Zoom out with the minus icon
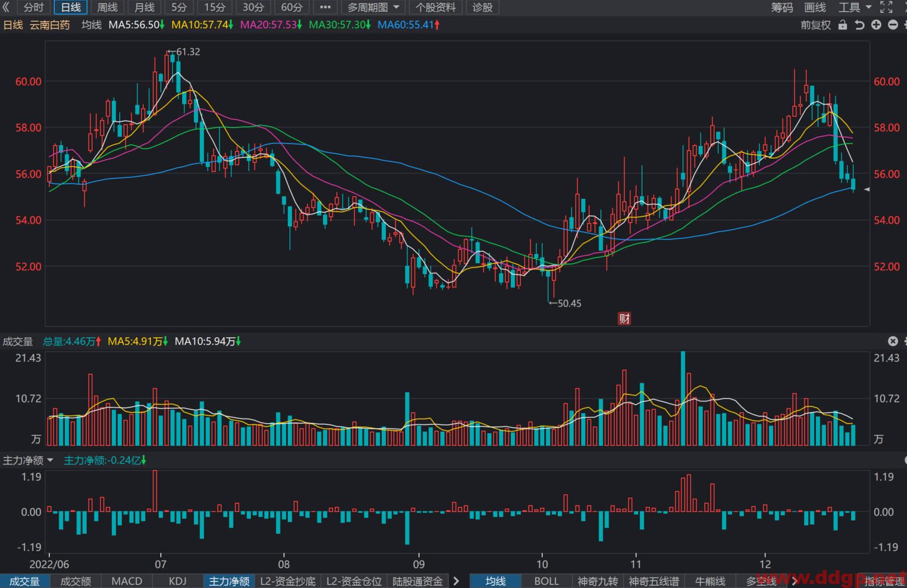The height and width of the screenshot is (588, 907). (x=893, y=25)
